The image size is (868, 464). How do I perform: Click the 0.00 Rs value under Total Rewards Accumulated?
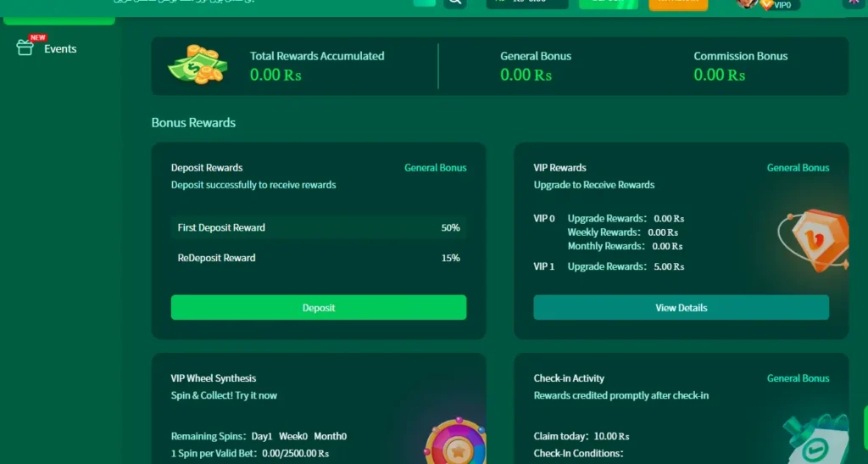pyautogui.click(x=275, y=75)
